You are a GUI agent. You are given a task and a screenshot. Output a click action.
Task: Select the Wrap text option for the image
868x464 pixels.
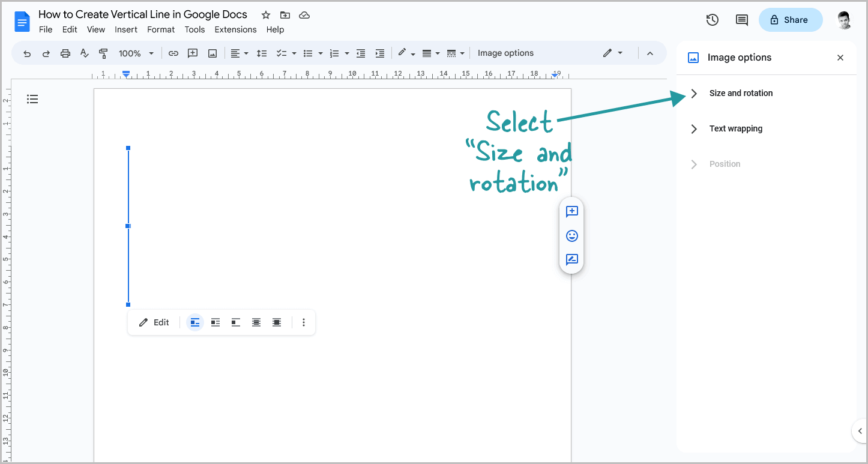click(x=215, y=322)
